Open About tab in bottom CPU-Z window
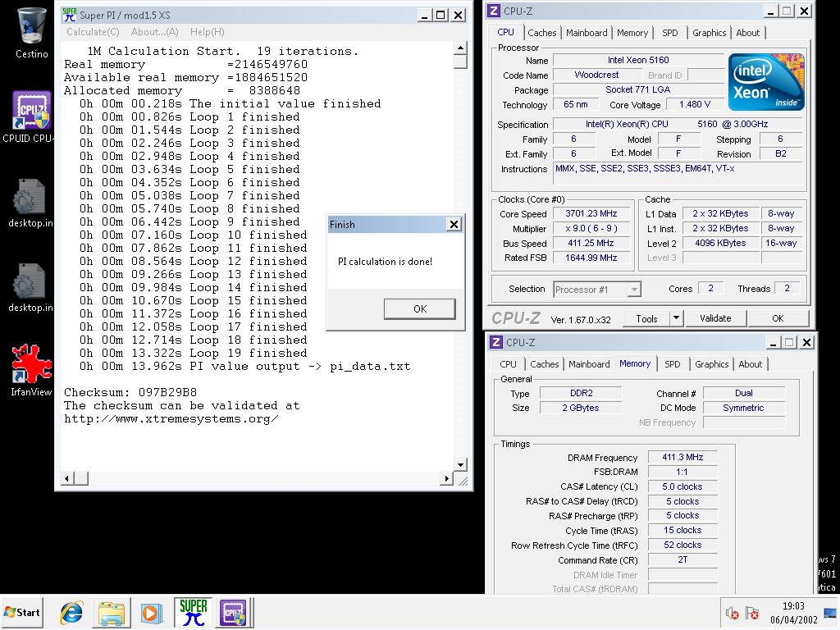 point(750,364)
